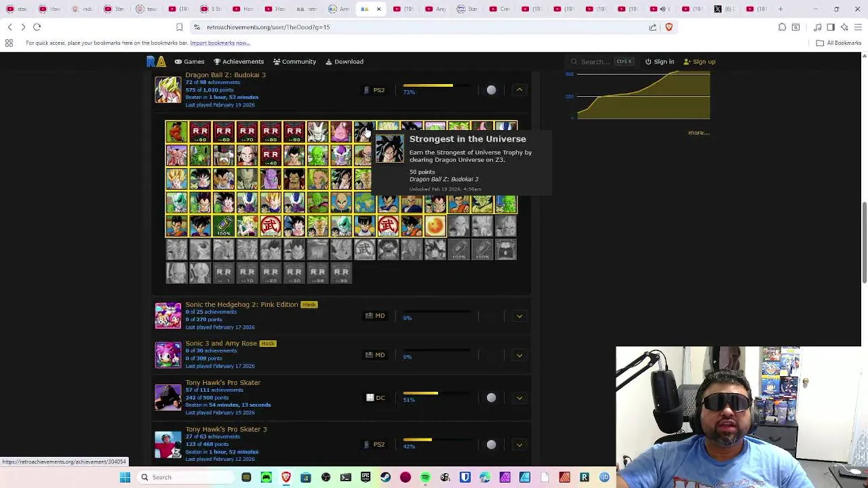Open a new browser tab with plus
This screenshot has height=488, width=868.
tap(781, 9)
